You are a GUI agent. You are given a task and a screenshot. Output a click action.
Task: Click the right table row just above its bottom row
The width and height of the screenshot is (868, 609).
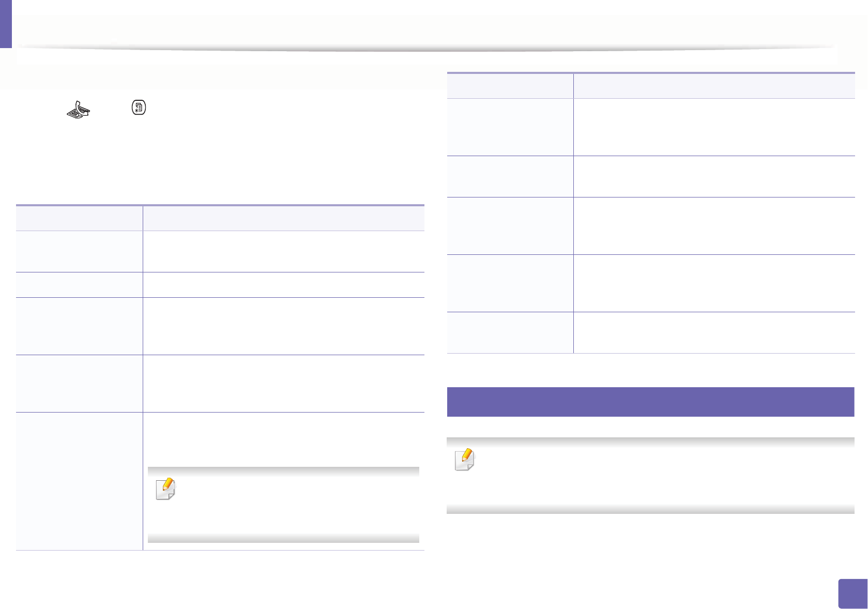click(x=651, y=283)
